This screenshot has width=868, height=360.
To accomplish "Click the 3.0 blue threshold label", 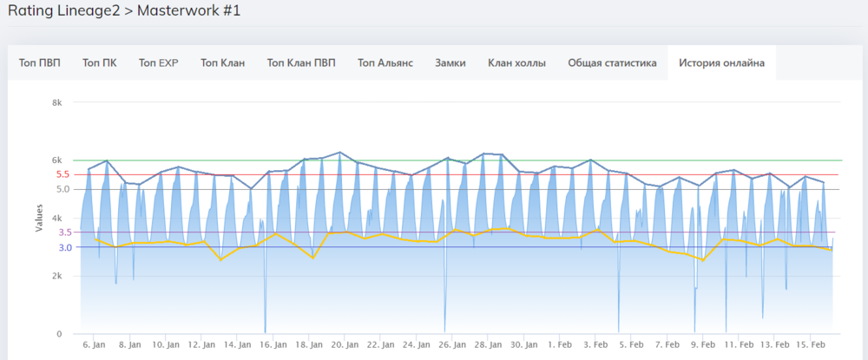I will click(63, 247).
